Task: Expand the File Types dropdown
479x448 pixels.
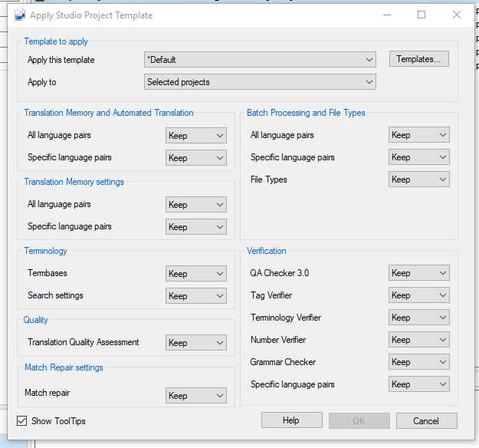Action: click(x=419, y=180)
